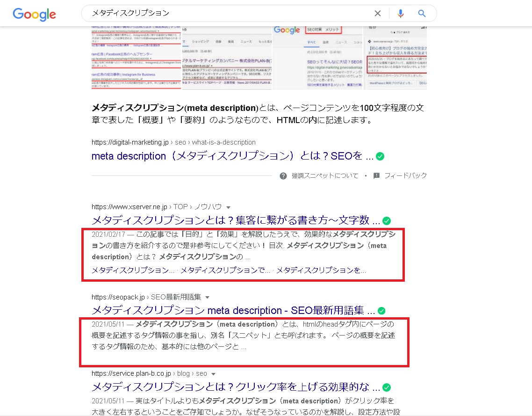Open the plan-b result クリック率を上げる効果的な title
Image resolution: width=532 pixels, height=416 pixels.
[x=236, y=387]
